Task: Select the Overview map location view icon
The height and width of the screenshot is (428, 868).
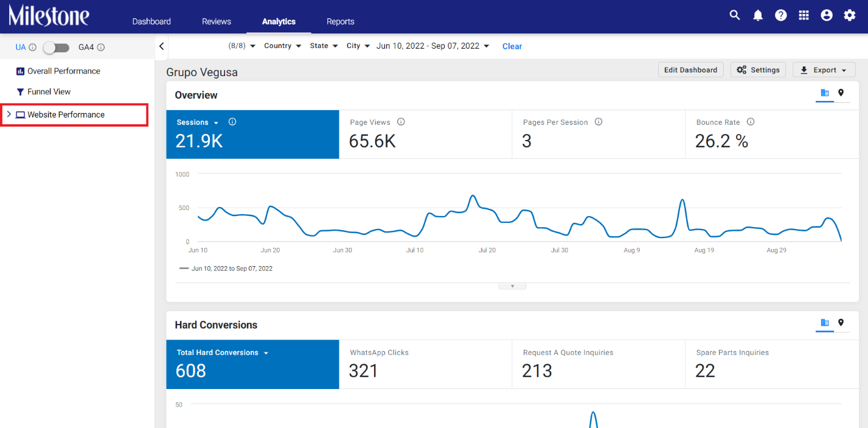Action: pyautogui.click(x=841, y=93)
